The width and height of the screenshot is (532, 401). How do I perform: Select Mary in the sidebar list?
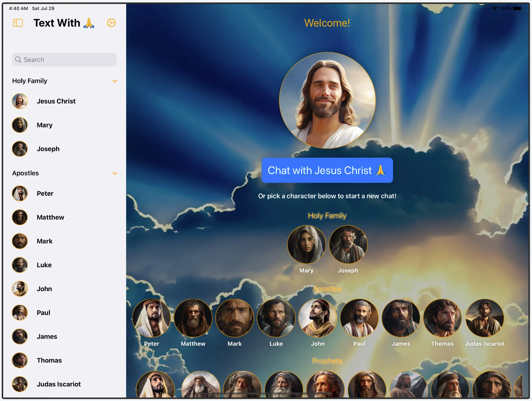64,125
